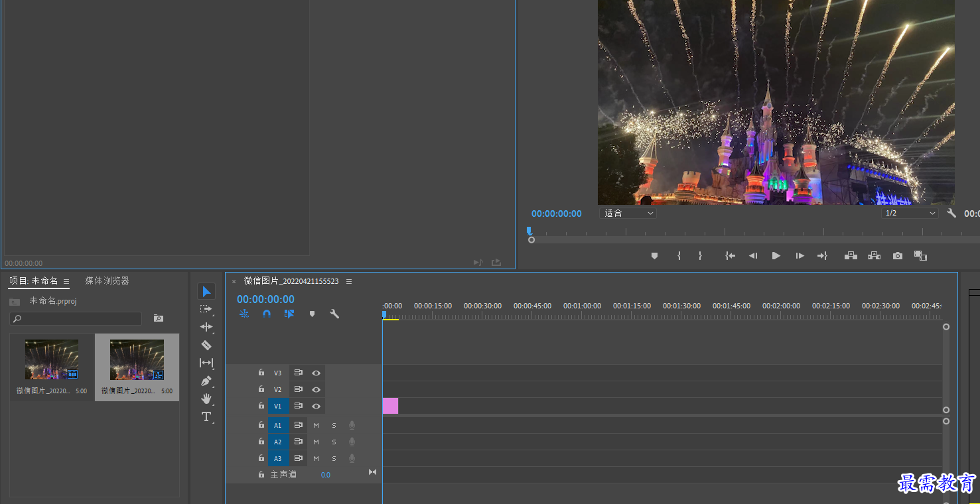Image resolution: width=980 pixels, height=504 pixels.
Task: Export frame with camera icon
Action: 898,255
